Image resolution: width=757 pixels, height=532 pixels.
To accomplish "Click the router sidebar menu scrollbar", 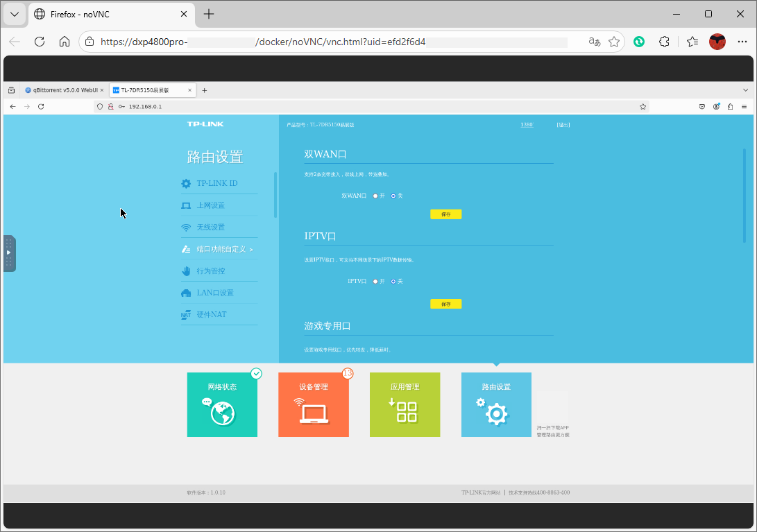I will 275,194.
